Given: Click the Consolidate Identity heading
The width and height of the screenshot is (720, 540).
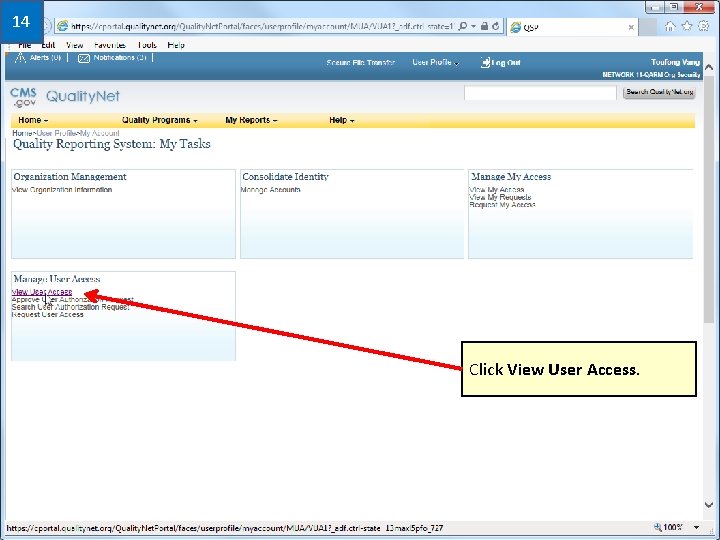Looking at the screenshot, I should pyautogui.click(x=286, y=177).
